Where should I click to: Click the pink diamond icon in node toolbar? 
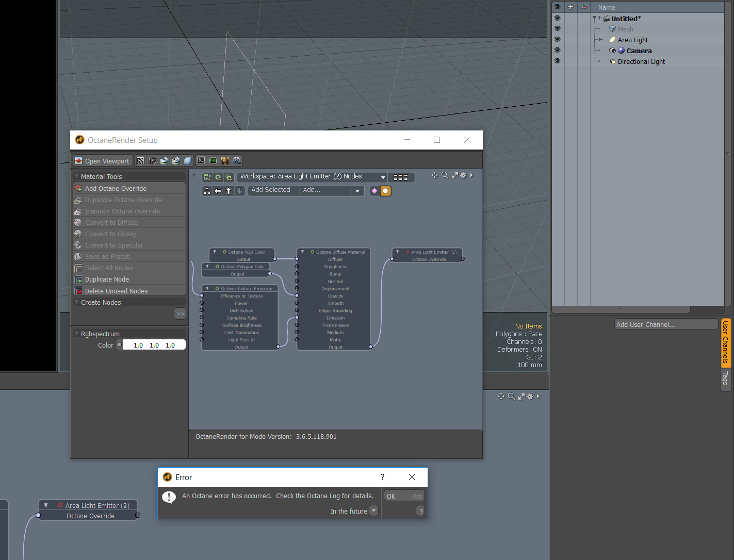tap(374, 191)
